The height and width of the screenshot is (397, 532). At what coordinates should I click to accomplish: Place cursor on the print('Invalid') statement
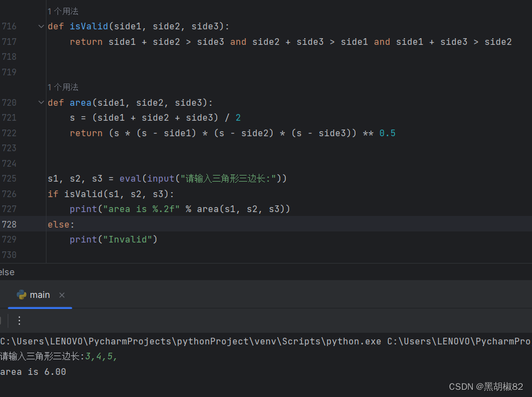pos(113,239)
